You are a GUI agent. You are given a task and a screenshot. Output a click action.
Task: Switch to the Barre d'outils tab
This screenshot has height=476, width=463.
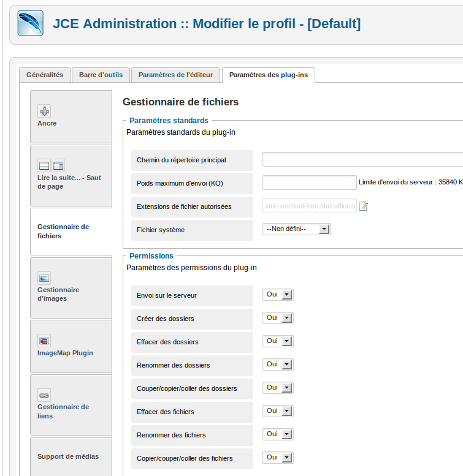(101, 75)
